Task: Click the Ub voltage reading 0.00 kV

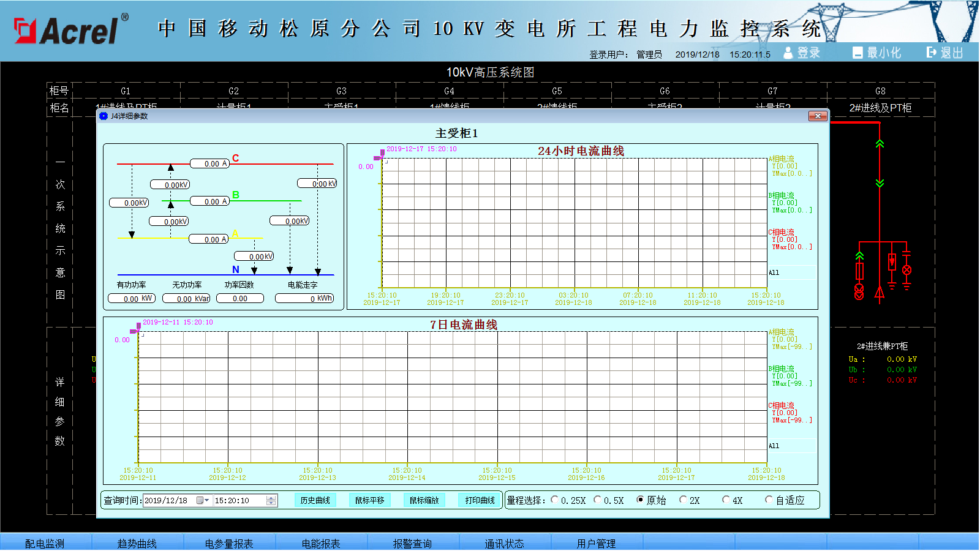Action: coord(902,370)
